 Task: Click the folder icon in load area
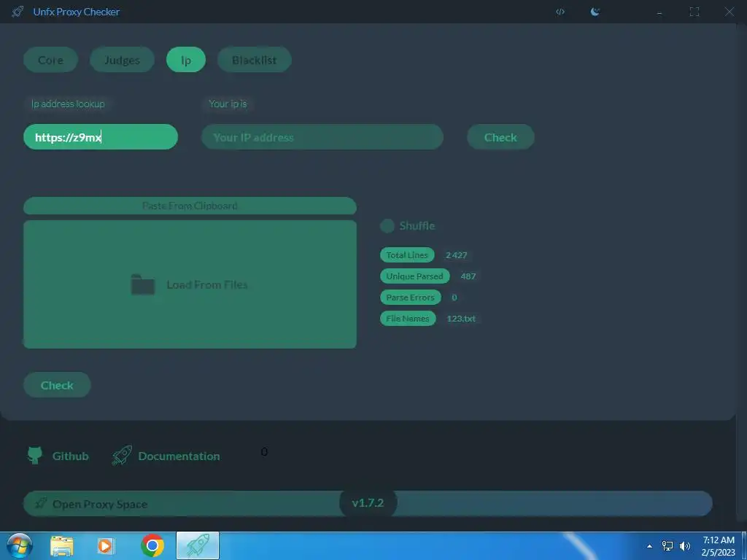coord(142,284)
